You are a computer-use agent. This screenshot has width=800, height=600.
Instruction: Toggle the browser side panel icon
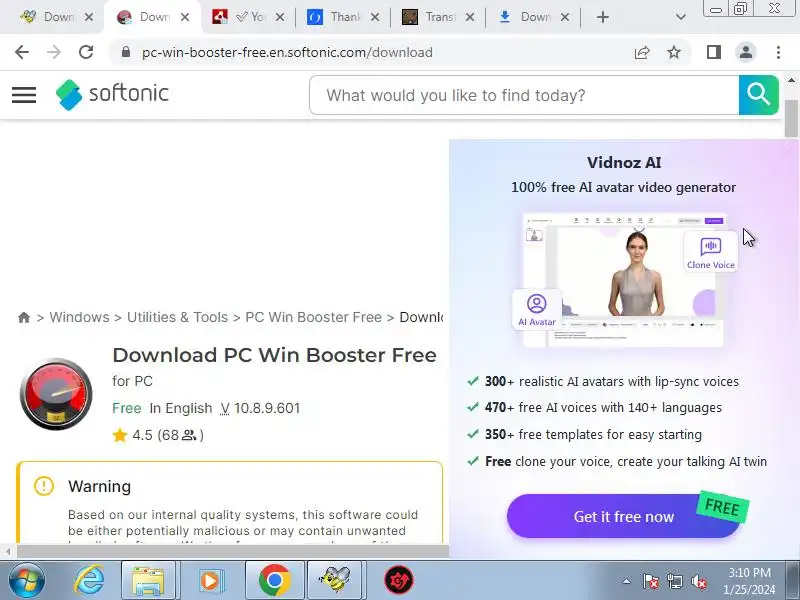[x=714, y=52]
